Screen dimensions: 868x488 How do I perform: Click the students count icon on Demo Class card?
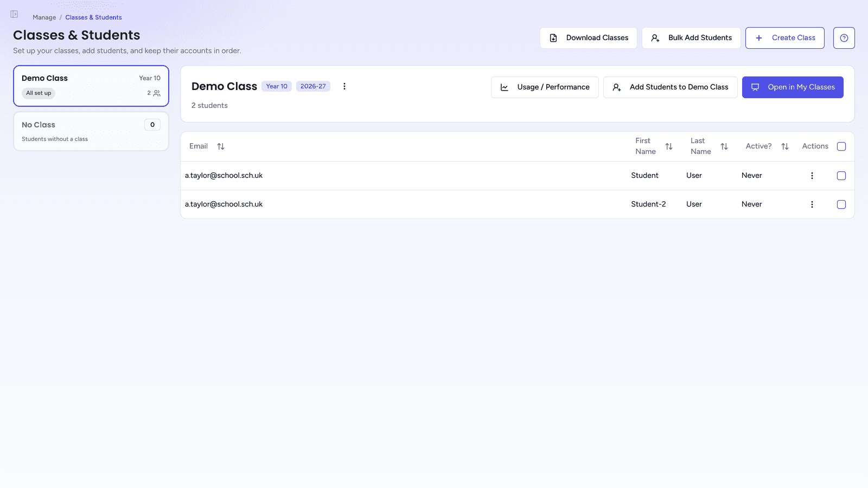pos(157,93)
